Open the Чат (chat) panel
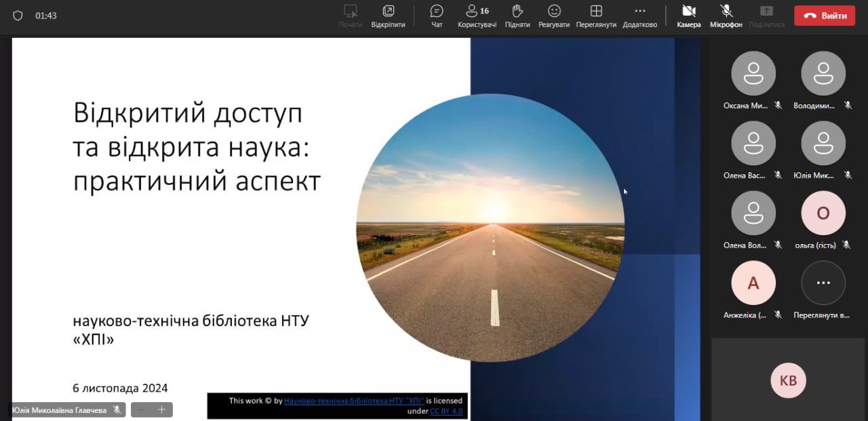 coord(437,16)
